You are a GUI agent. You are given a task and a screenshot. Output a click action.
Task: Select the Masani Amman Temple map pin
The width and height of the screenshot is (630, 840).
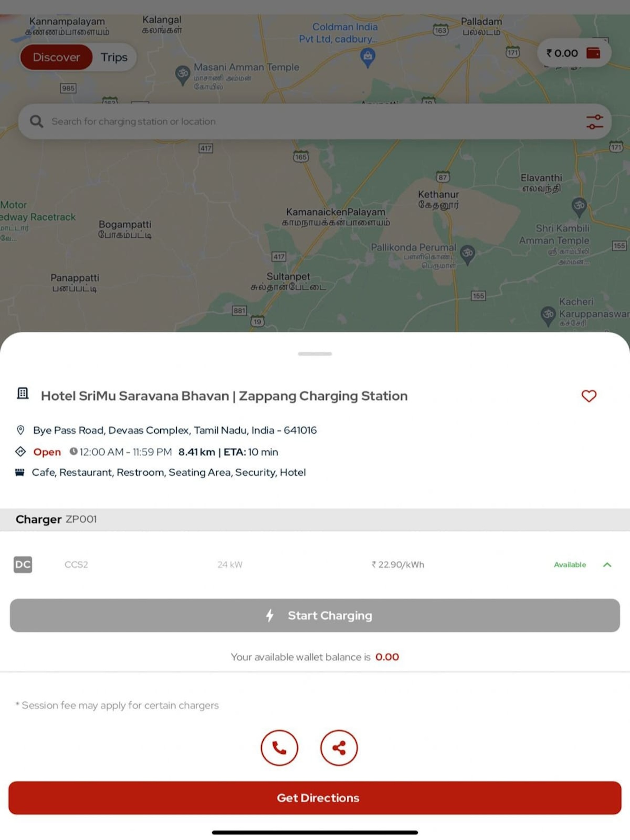182,75
